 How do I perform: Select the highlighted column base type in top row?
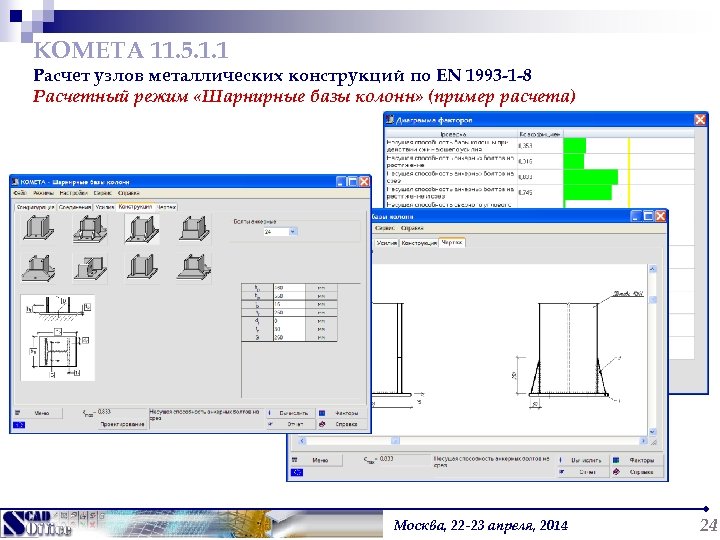point(142,229)
